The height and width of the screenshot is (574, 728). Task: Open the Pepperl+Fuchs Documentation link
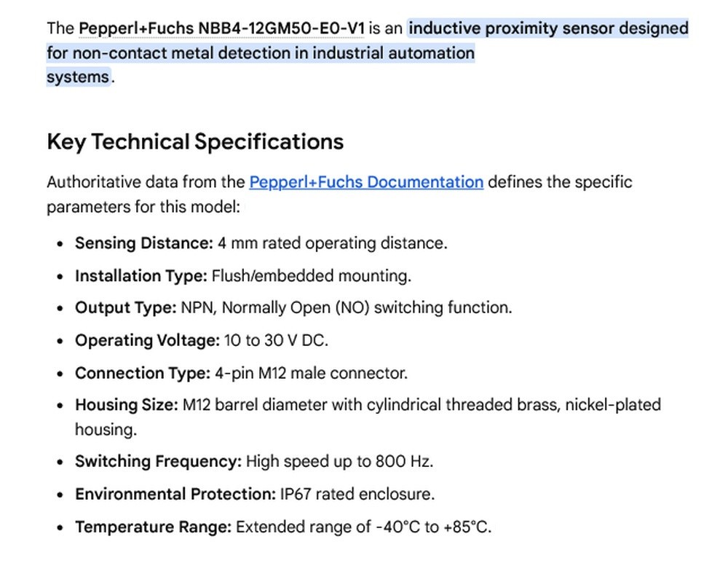point(366,182)
